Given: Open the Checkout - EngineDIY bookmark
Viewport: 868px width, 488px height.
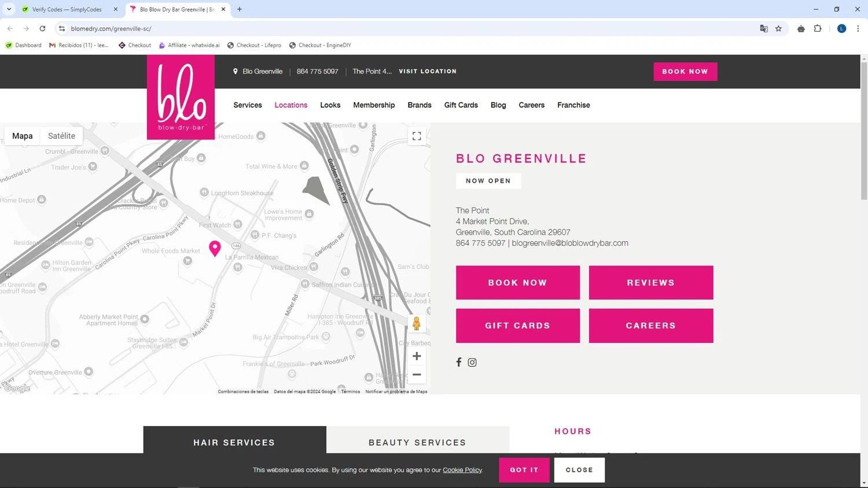Looking at the screenshot, I should pos(320,45).
